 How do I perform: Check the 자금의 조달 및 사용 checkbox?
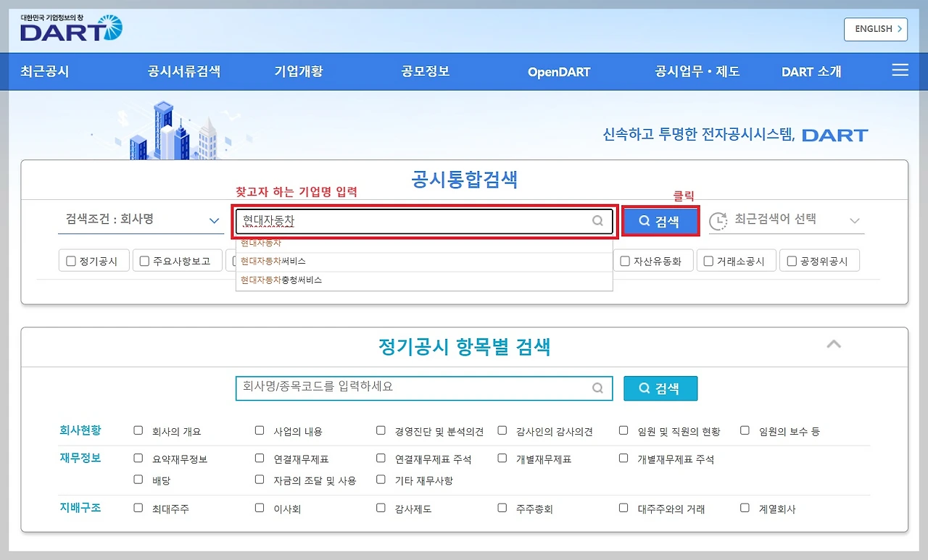(x=260, y=479)
